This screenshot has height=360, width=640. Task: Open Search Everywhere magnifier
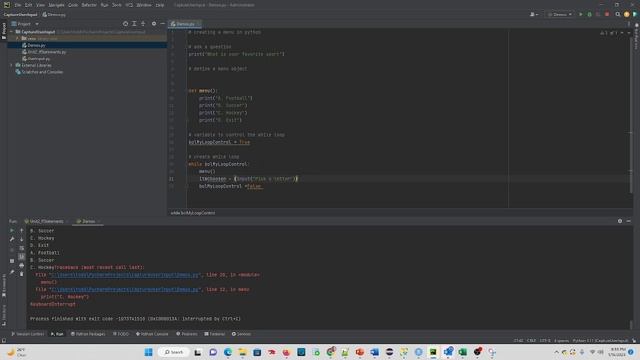coord(618,14)
